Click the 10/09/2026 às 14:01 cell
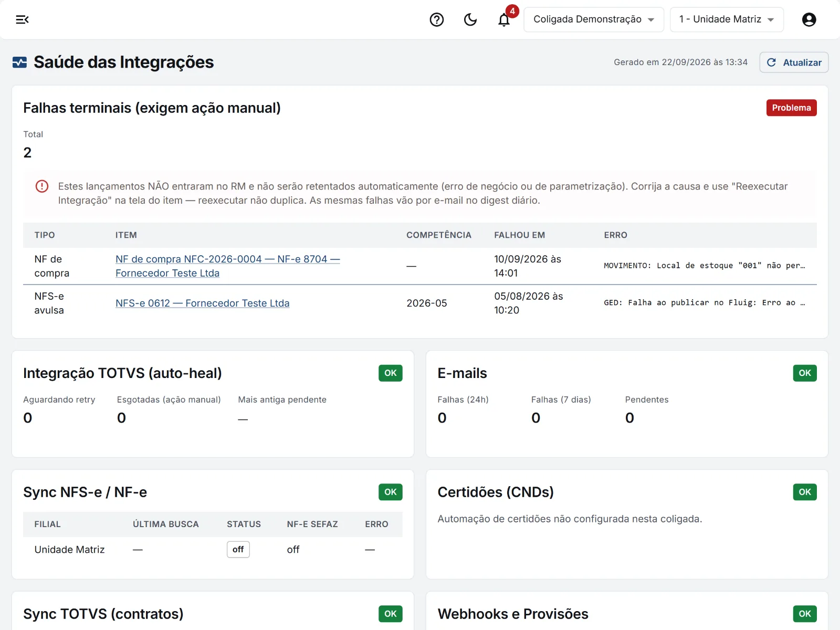Viewport: 840px width, 630px height. tap(528, 266)
